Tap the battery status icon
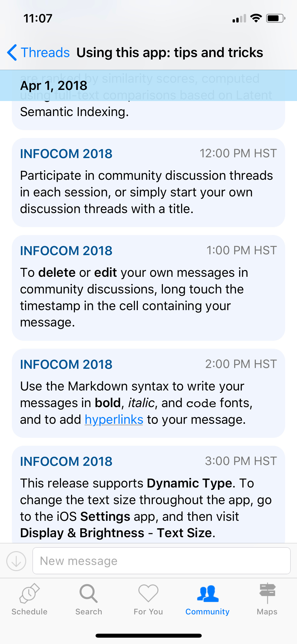This screenshot has height=644, width=297. (275, 19)
